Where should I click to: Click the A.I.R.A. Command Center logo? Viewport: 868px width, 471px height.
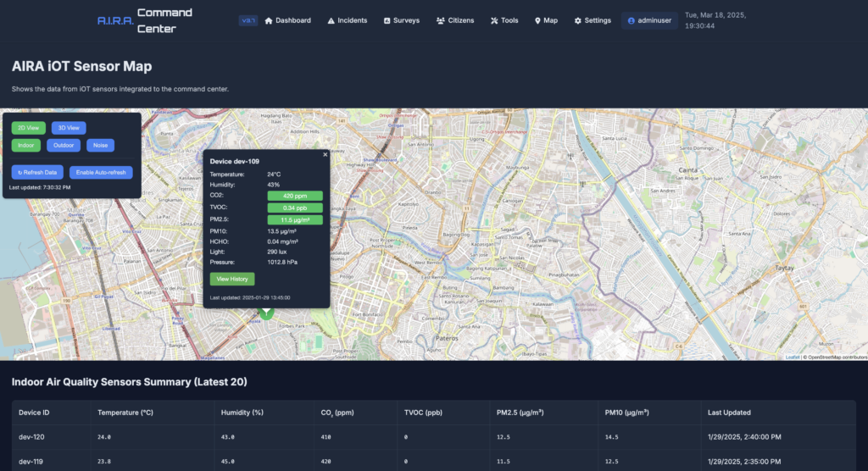[145, 20]
